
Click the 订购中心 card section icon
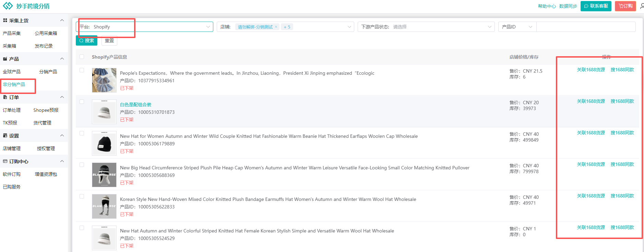5,161
